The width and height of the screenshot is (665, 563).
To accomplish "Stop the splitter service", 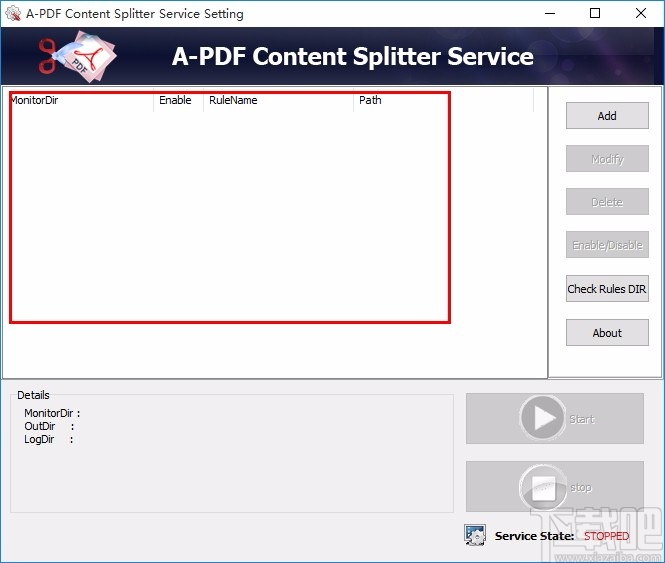I will 555,487.
